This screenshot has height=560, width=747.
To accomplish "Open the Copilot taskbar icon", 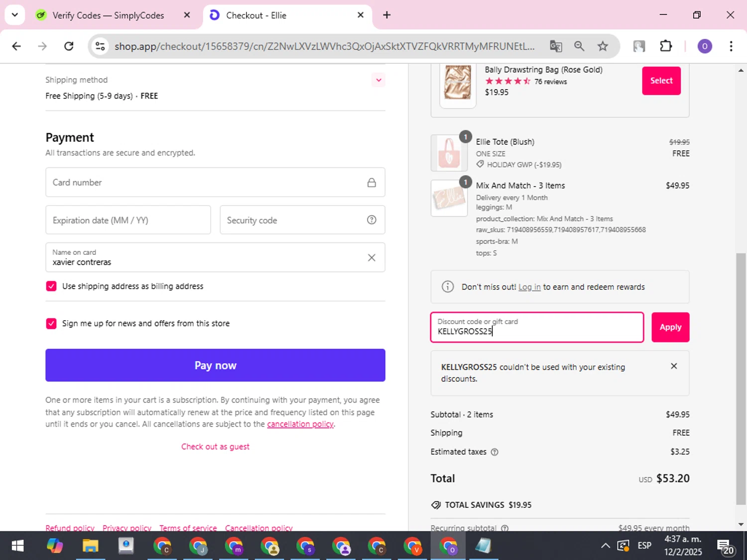I will (x=54, y=546).
